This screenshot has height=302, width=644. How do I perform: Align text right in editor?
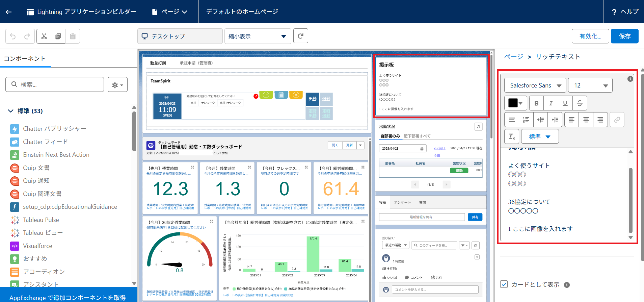[600, 120]
